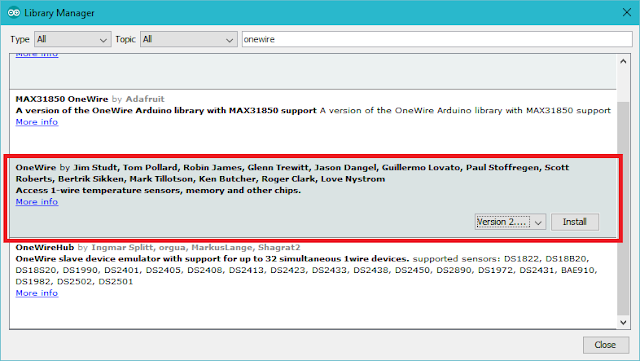The width and height of the screenshot is (640, 361).
Task: Click the 'Library Manager' window title text
Action: [59, 13]
